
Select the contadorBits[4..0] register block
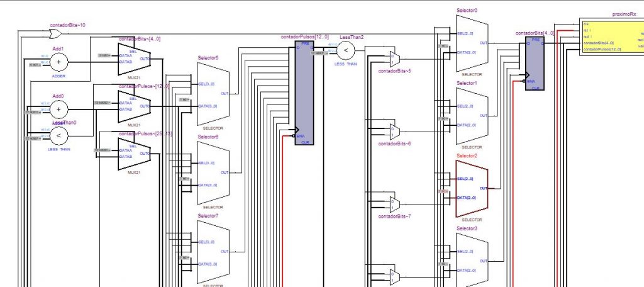pyautogui.click(x=535, y=63)
